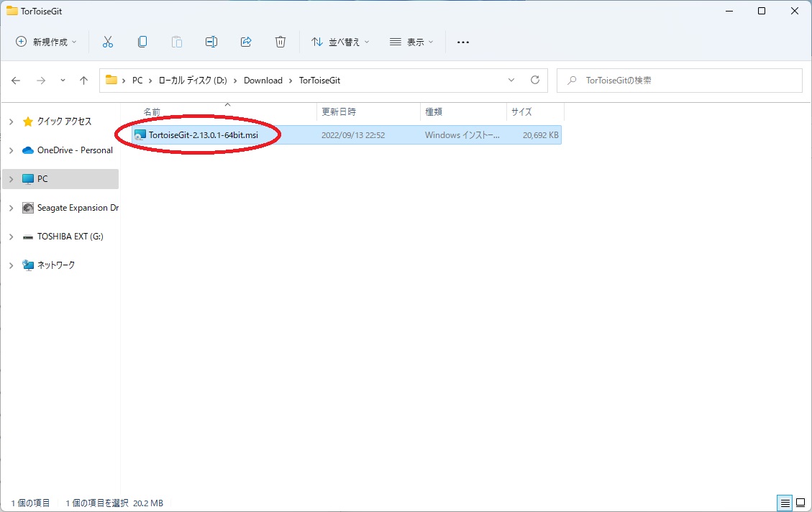Switch to details view in status bar
This screenshot has width=812, height=512.
point(785,503)
